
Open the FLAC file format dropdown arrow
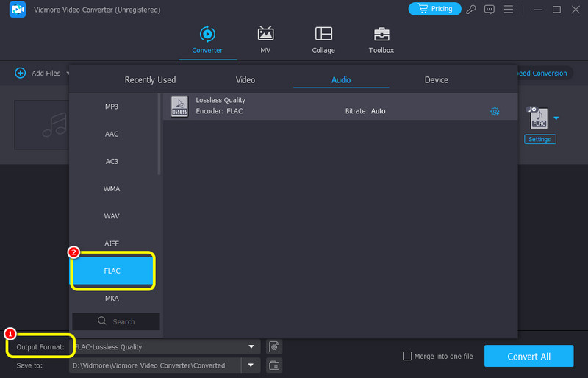click(x=556, y=118)
